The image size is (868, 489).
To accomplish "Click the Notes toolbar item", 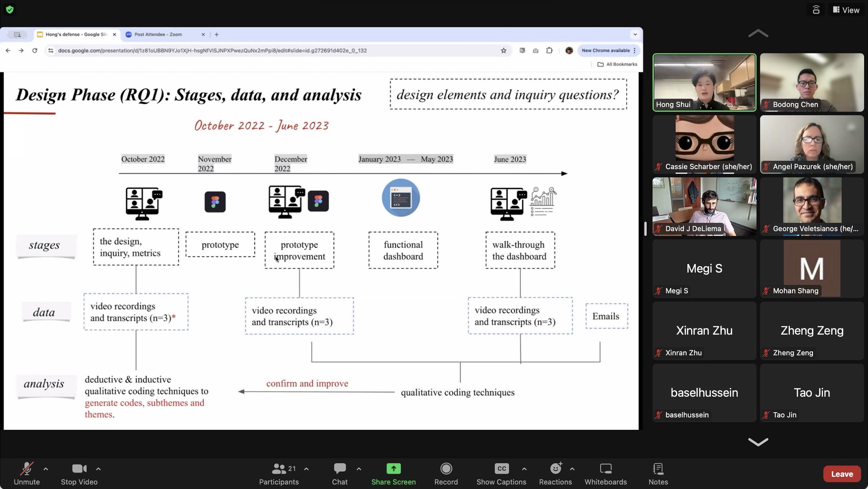I will click(x=658, y=474).
